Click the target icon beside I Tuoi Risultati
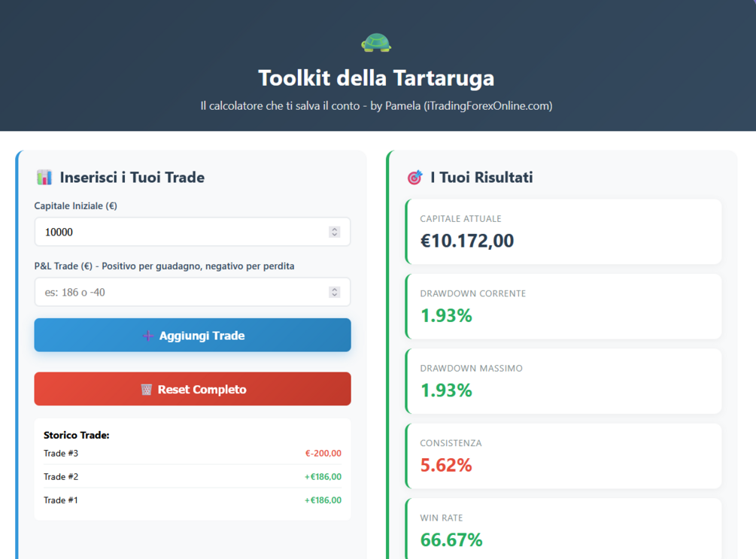This screenshot has width=756, height=559. [x=414, y=177]
